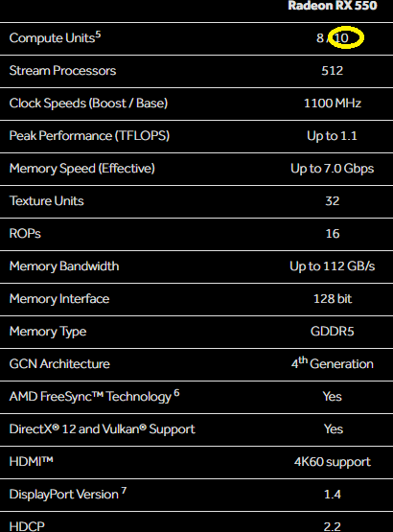Image resolution: width=393 pixels, height=532 pixels.
Task: Select the Texture Units row label
Action: coord(47,201)
